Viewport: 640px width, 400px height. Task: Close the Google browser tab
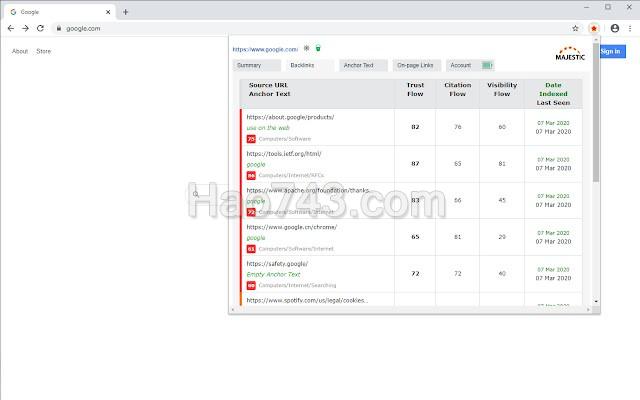(x=108, y=12)
